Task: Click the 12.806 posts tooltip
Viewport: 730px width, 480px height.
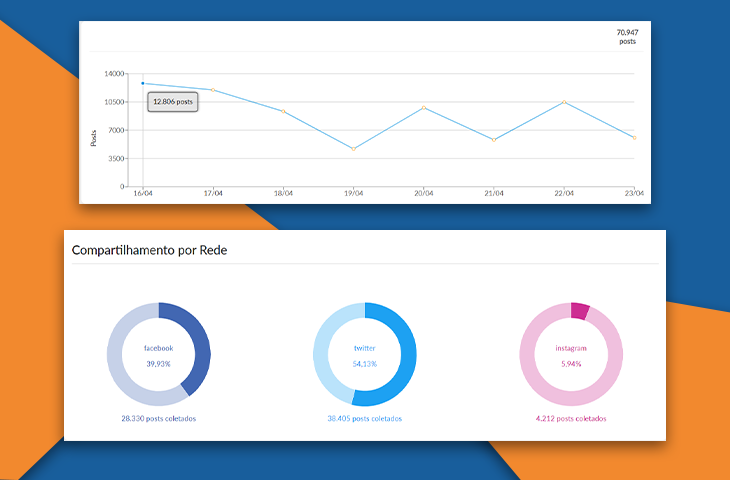Action: 173,102
